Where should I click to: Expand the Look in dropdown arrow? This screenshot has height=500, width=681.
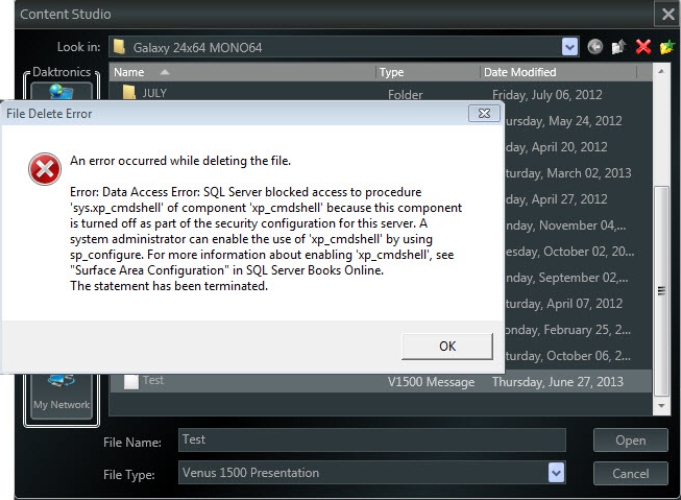(x=570, y=47)
